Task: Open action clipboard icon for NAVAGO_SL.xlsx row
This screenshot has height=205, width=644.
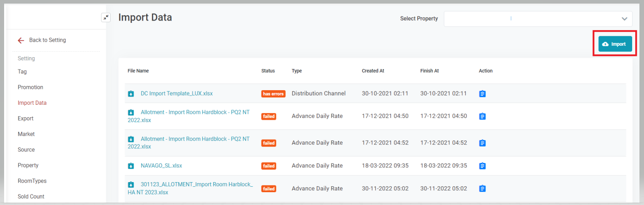Action: 482,166
